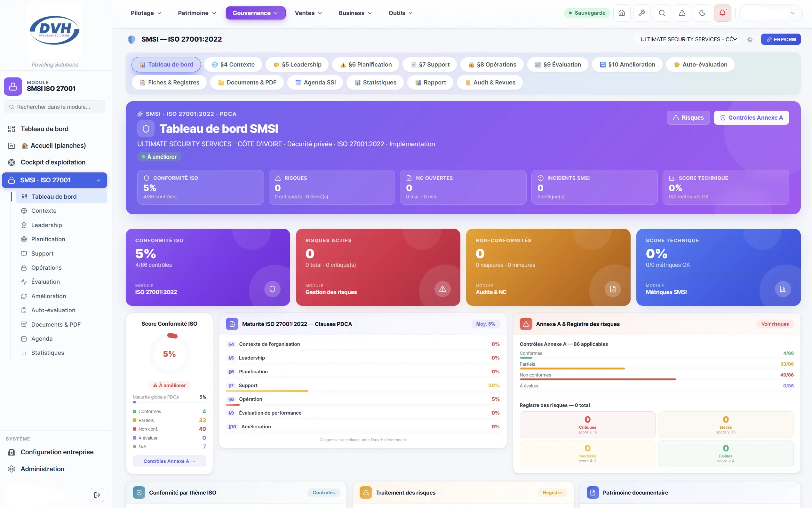The height and width of the screenshot is (508, 812).
Task: Click the logout icon at sidebar bottom
Action: (x=97, y=495)
